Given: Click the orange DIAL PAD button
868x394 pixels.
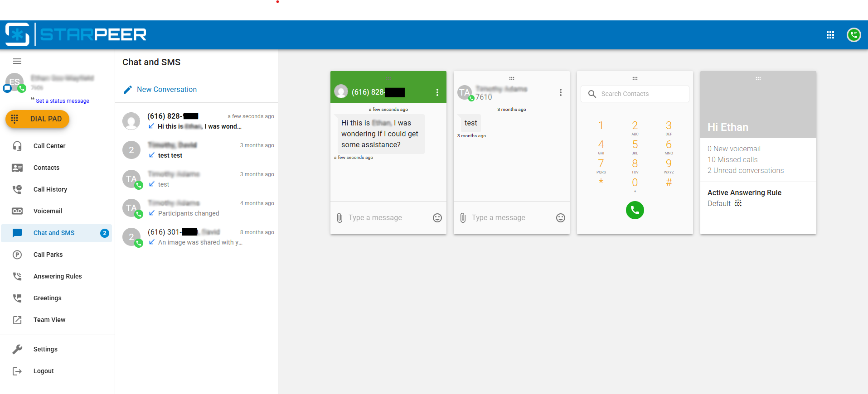Looking at the screenshot, I should tap(37, 119).
